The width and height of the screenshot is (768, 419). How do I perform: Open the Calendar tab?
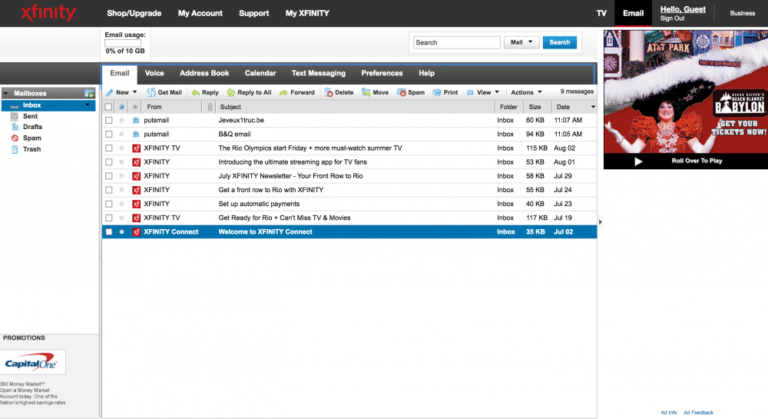(x=260, y=73)
